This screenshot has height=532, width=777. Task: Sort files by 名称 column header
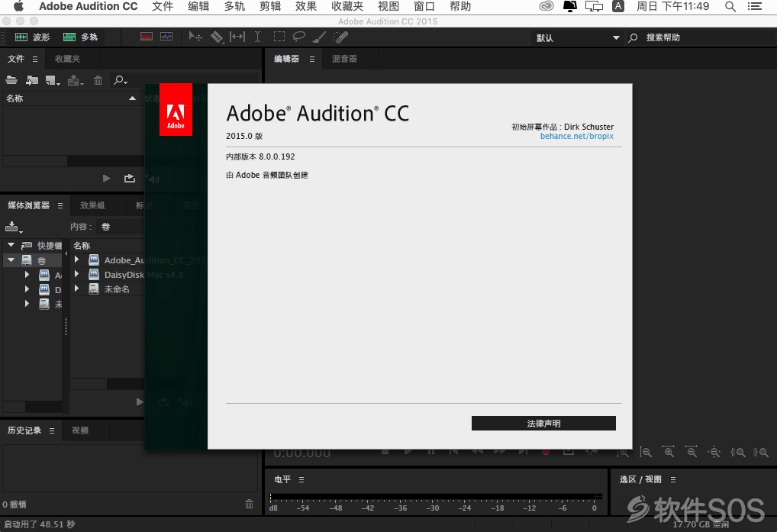pos(71,98)
